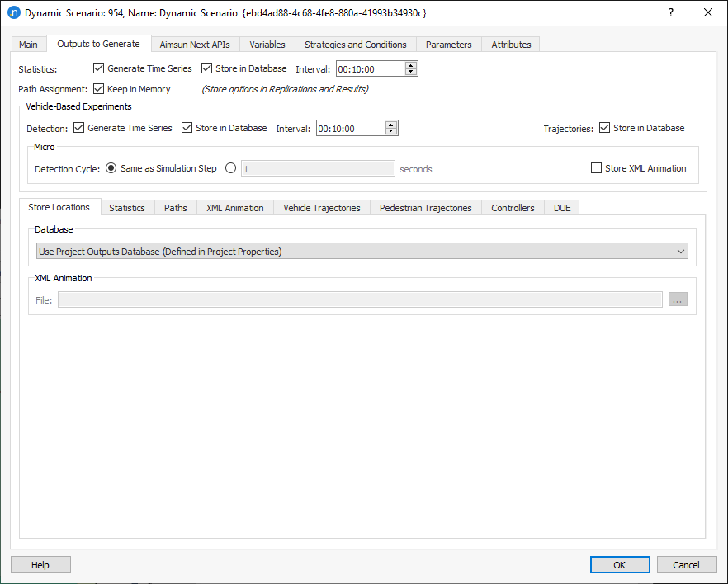Open the Vehicle Trajectories tab
This screenshot has width=728, height=584.
(x=321, y=208)
